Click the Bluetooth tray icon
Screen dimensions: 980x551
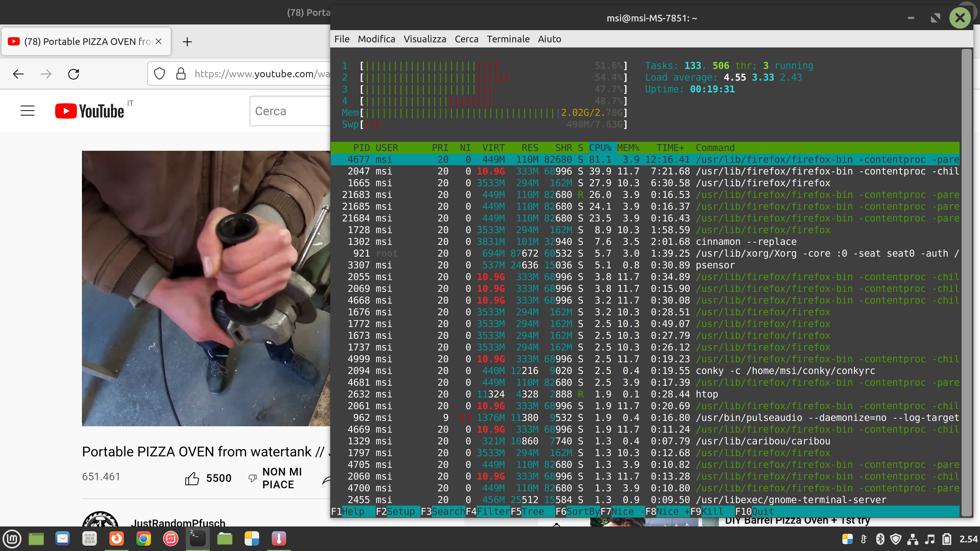click(880, 539)
